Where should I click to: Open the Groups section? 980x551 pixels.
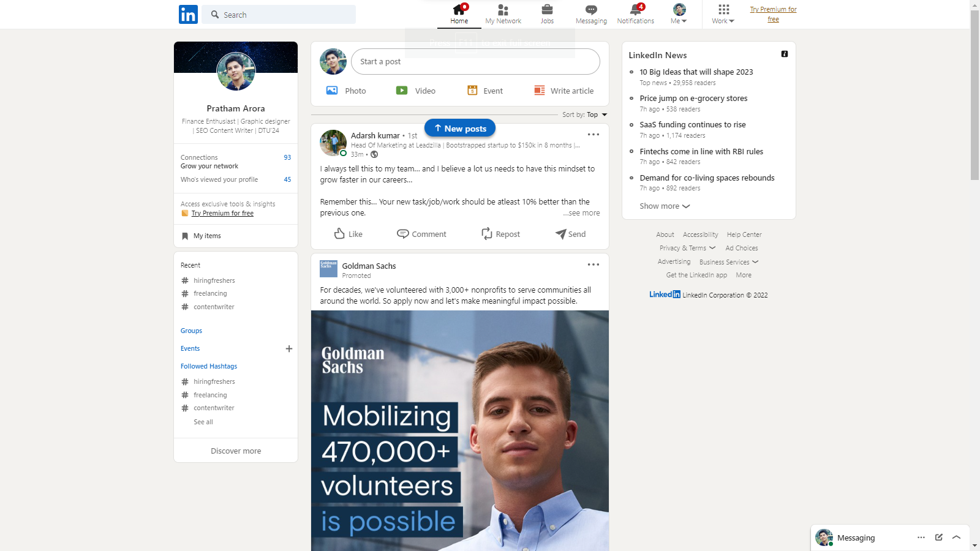click(190, 331)
